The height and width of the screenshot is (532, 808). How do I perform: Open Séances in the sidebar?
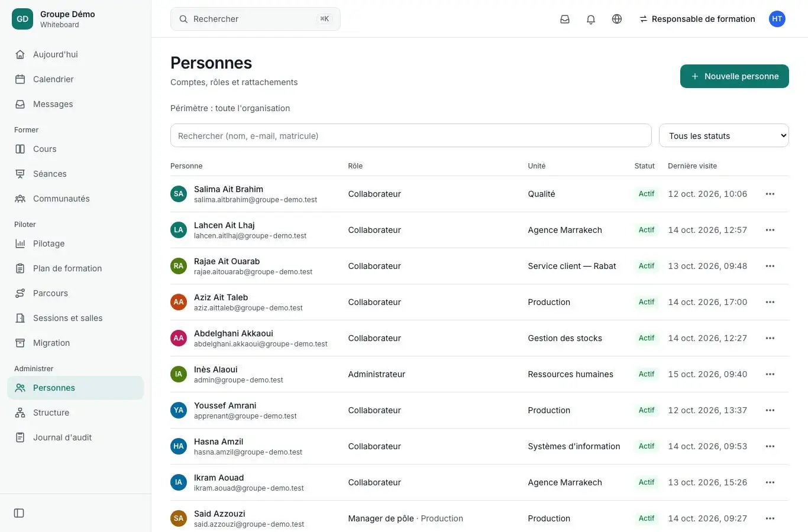click(76, 174)
